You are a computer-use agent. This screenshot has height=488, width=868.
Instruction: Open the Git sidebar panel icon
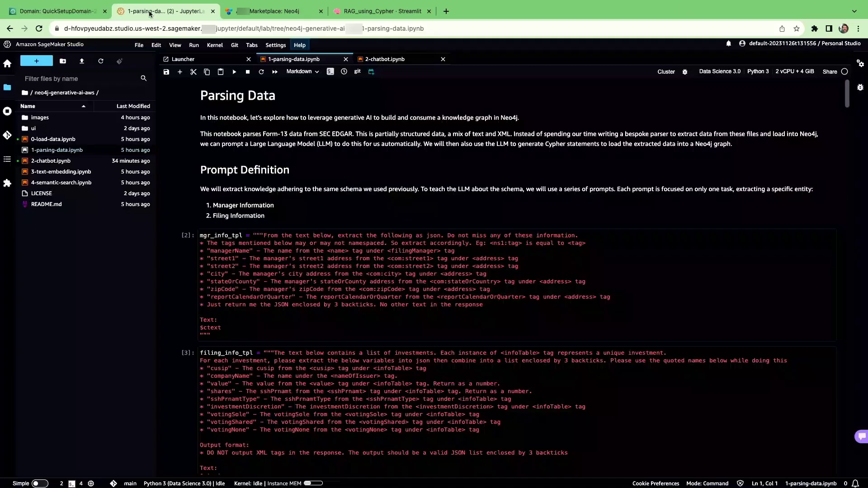(7, 135)
